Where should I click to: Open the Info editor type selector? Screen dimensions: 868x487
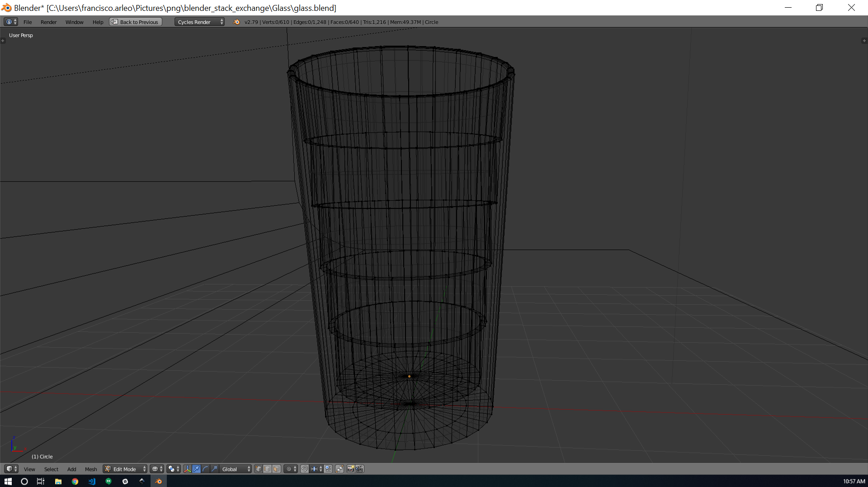10,22
